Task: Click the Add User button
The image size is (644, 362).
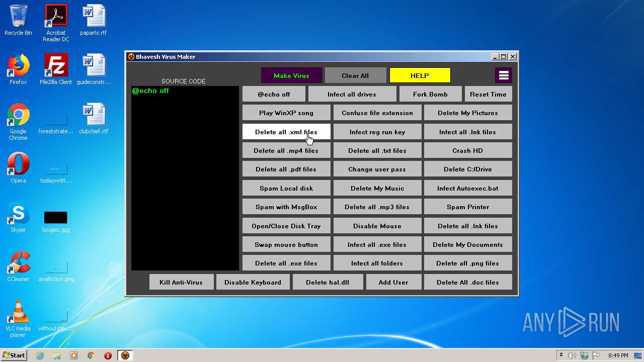Action: click(x=393, y=282)
